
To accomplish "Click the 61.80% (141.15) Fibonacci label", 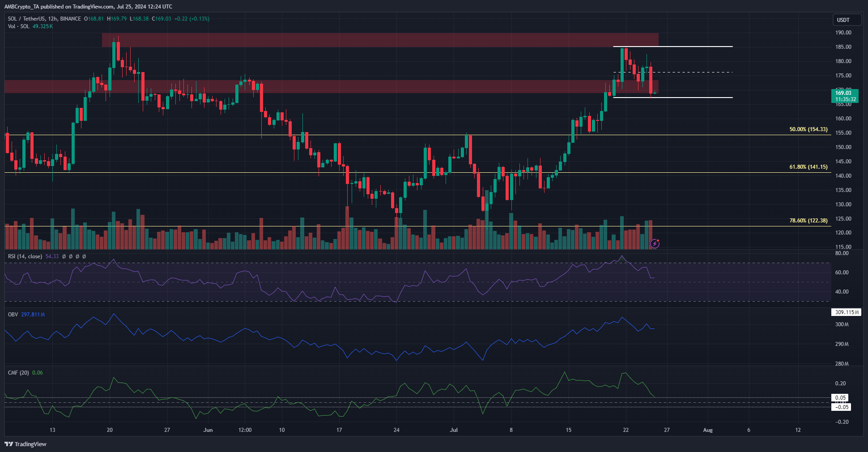I will point(808,167).
